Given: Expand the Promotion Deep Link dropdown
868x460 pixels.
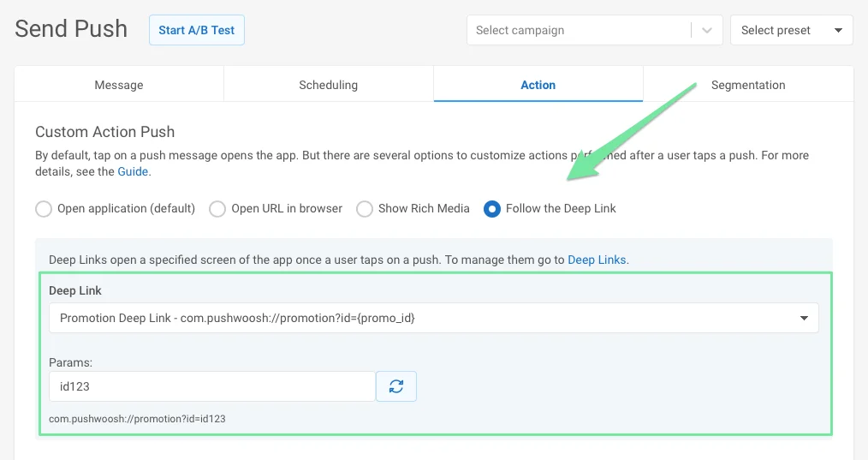Looking at the screenshot, I should click(433, 318).
